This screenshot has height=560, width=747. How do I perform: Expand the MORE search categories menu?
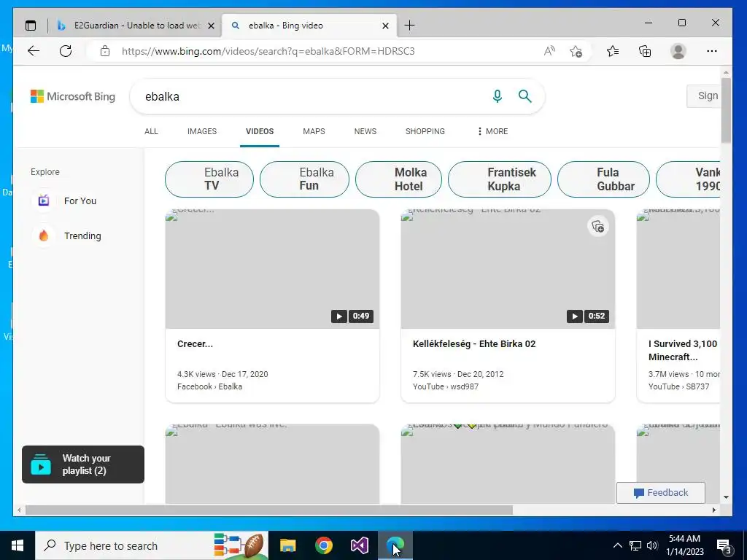point(492,131)
